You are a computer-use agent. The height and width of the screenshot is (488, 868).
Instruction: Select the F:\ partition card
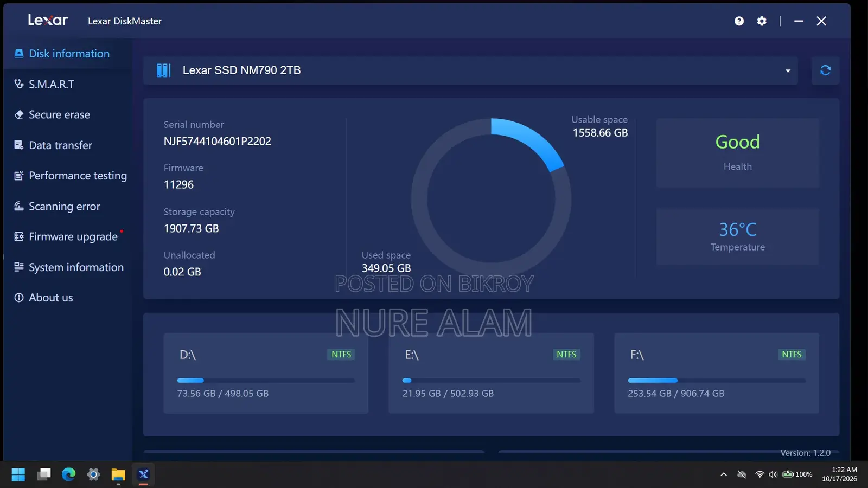tap(717, 373)
